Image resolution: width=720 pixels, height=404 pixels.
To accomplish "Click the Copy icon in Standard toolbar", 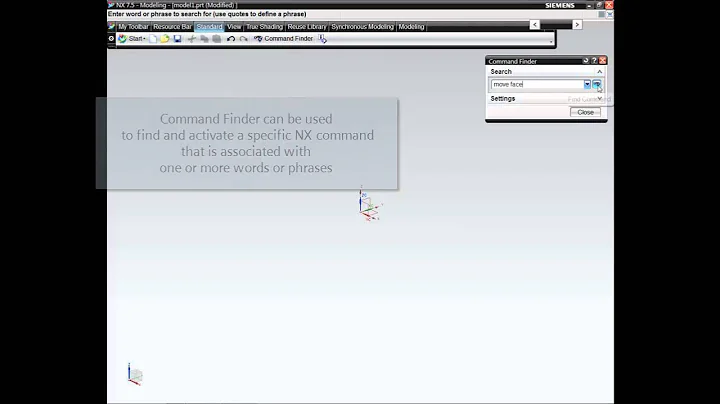I will click(x=204, y=39).
